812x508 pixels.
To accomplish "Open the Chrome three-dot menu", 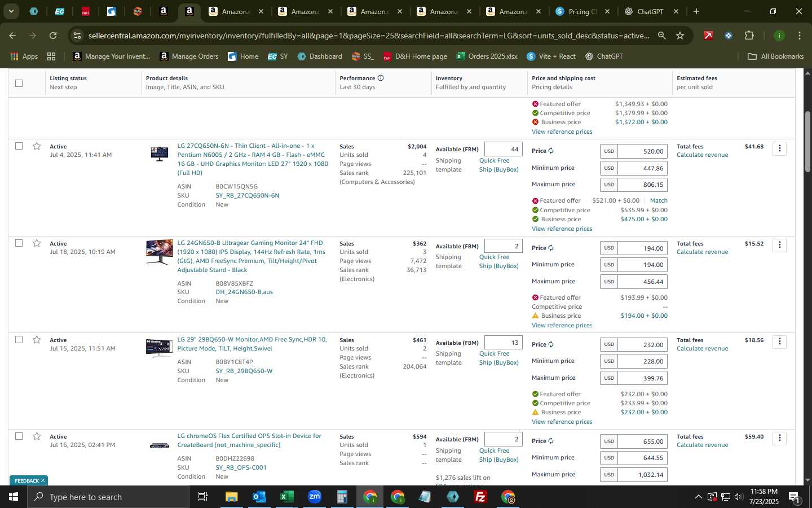I will pos(800,36).
